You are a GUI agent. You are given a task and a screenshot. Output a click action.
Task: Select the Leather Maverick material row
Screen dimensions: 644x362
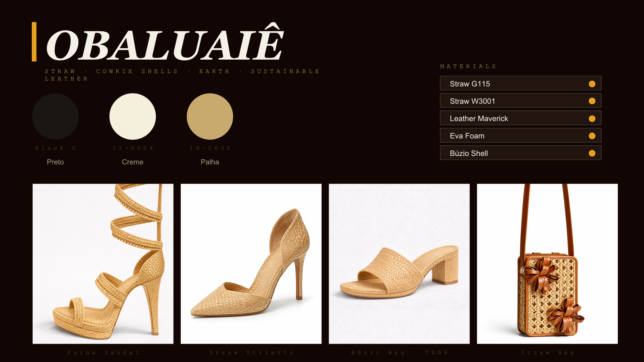[521, 118]
